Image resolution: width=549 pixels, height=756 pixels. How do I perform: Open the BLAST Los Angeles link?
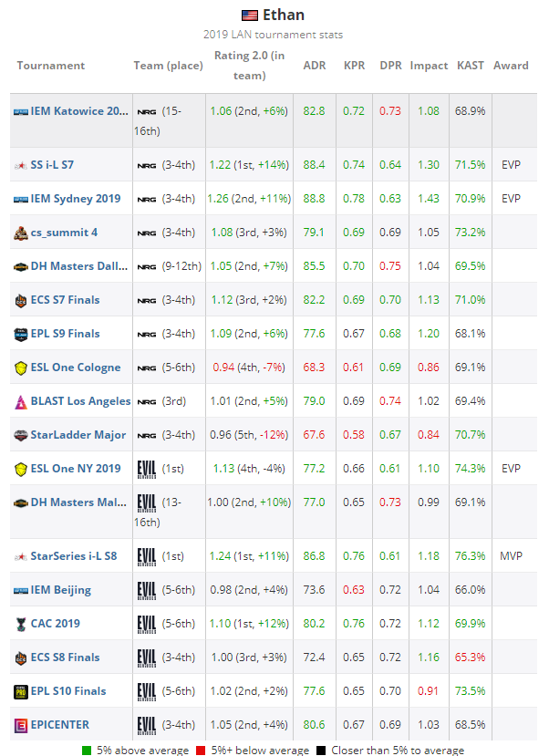(x=80, y=401)
